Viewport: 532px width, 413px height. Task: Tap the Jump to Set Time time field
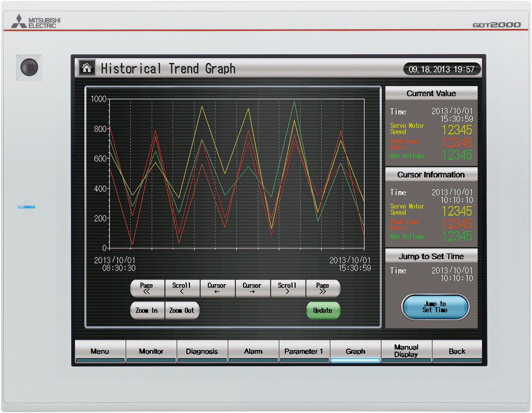click(x=452, y=274)
